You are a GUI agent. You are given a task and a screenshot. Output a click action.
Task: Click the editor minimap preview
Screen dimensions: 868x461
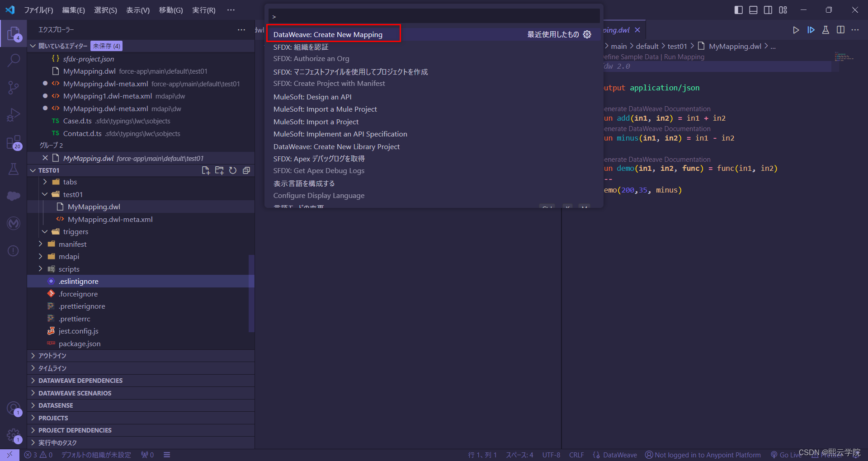[844, 57]
